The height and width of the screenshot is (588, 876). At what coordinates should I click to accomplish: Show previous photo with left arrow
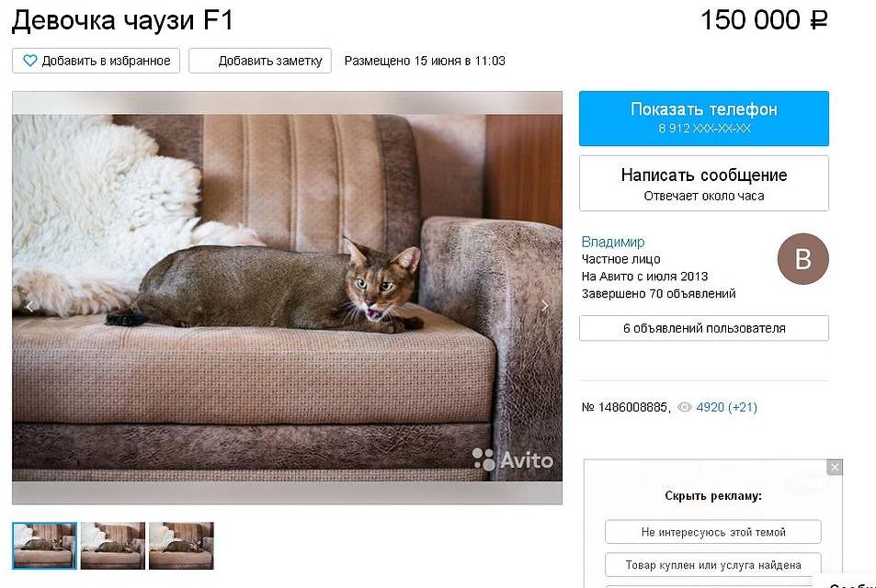click(29, 305)
